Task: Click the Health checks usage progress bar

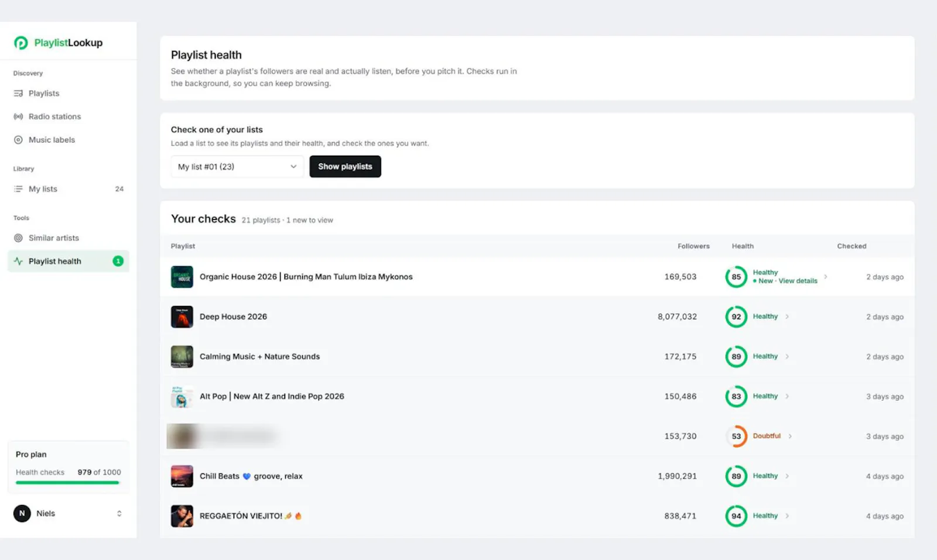Action: [68, 483]
